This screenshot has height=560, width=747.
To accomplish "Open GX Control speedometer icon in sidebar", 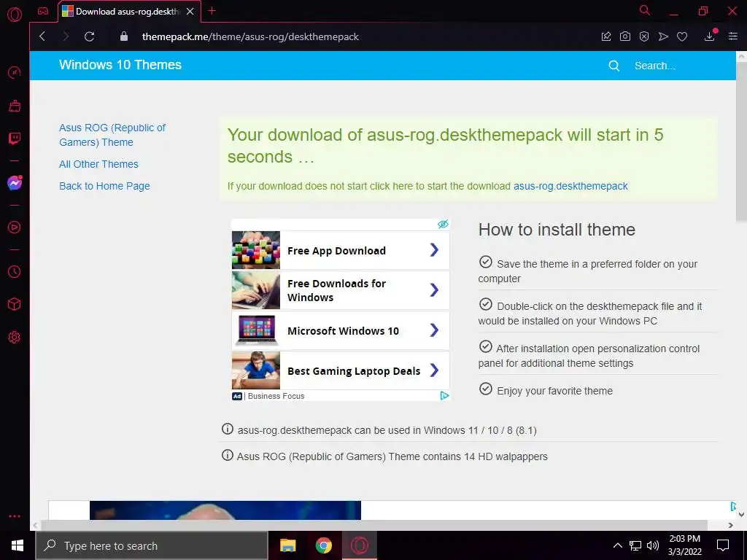I will click(15, 73).
